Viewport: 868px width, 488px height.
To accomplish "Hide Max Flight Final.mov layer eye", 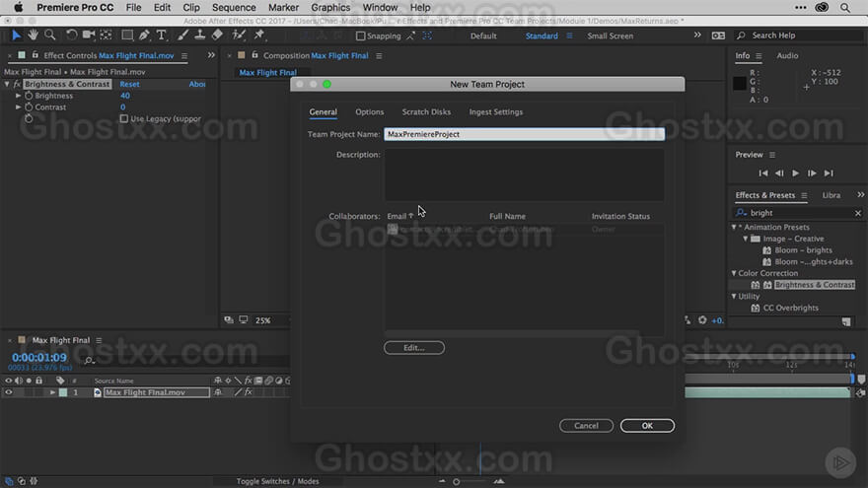I will pos(8,392).
